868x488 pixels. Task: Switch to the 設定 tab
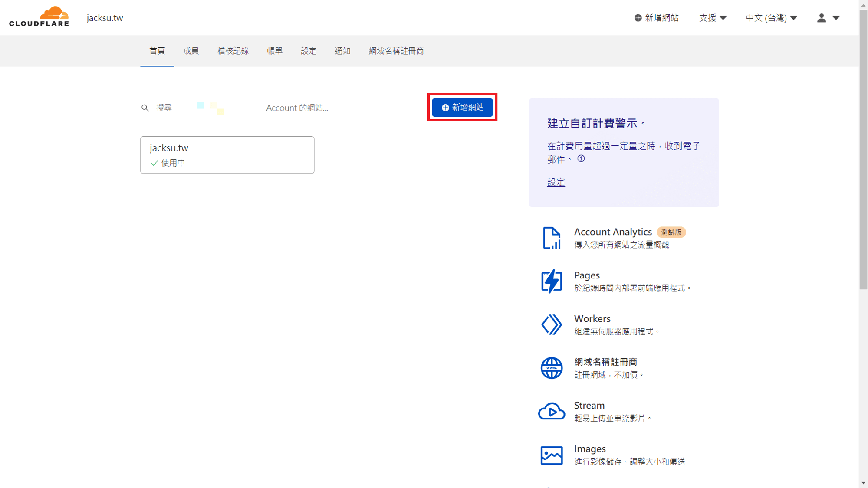(309, 51)
